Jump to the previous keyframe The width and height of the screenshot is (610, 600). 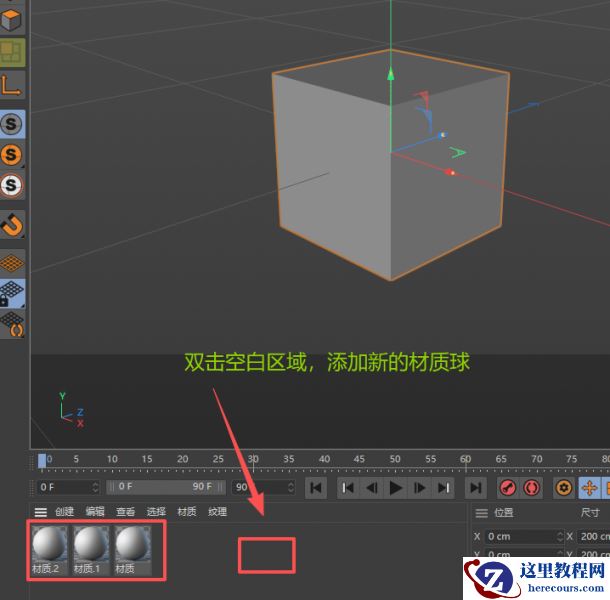[348, 488]
